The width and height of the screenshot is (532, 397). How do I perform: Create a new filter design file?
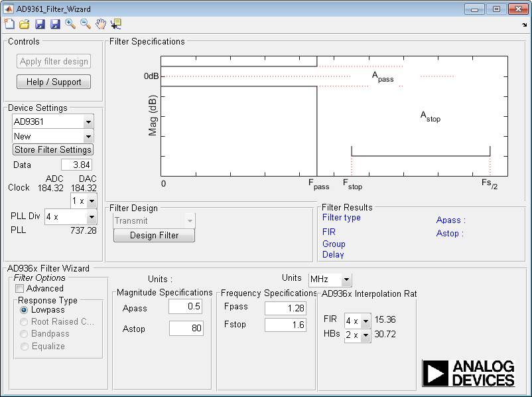click(x=9, y=24)
